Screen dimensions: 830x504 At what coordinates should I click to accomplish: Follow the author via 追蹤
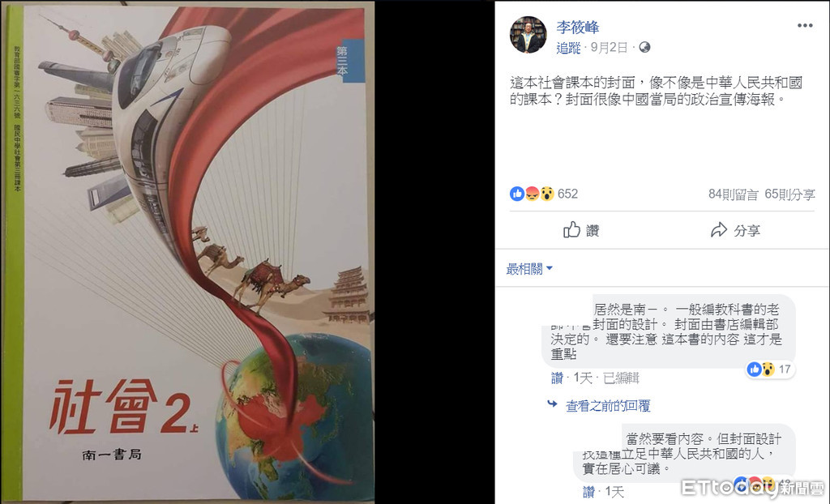click(x=568, y=48)
